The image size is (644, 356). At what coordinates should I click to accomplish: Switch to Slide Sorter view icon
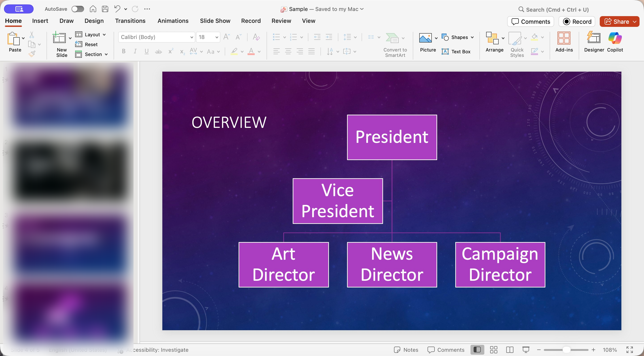click(x=494, y=350)
